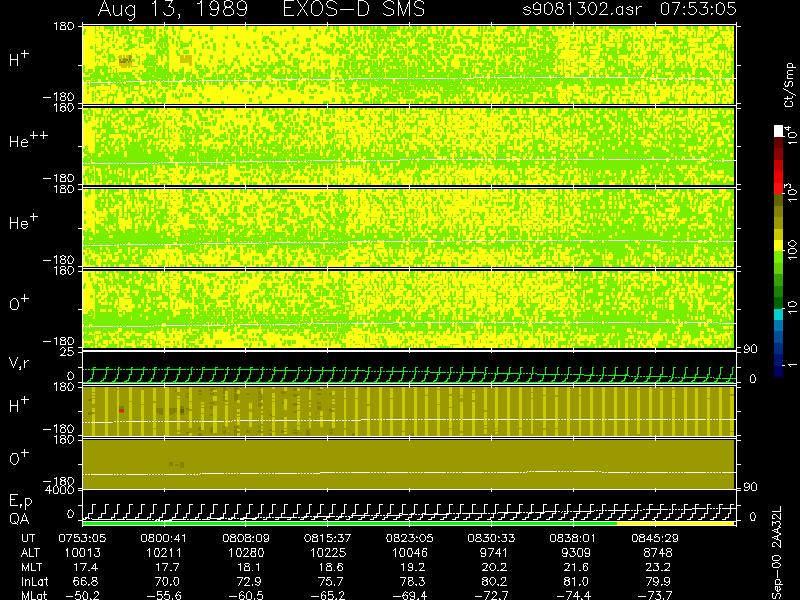Click the 'He+' panel label
The height and width of the screenshot is (600, 800).
[x=23, y=221]
